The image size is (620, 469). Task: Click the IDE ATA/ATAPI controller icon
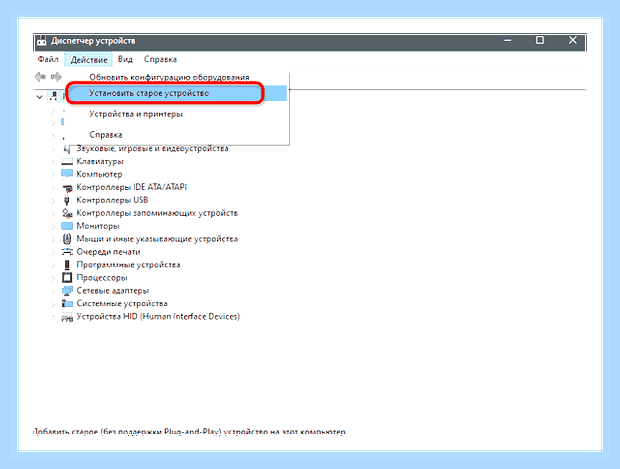tap(67, 187)
